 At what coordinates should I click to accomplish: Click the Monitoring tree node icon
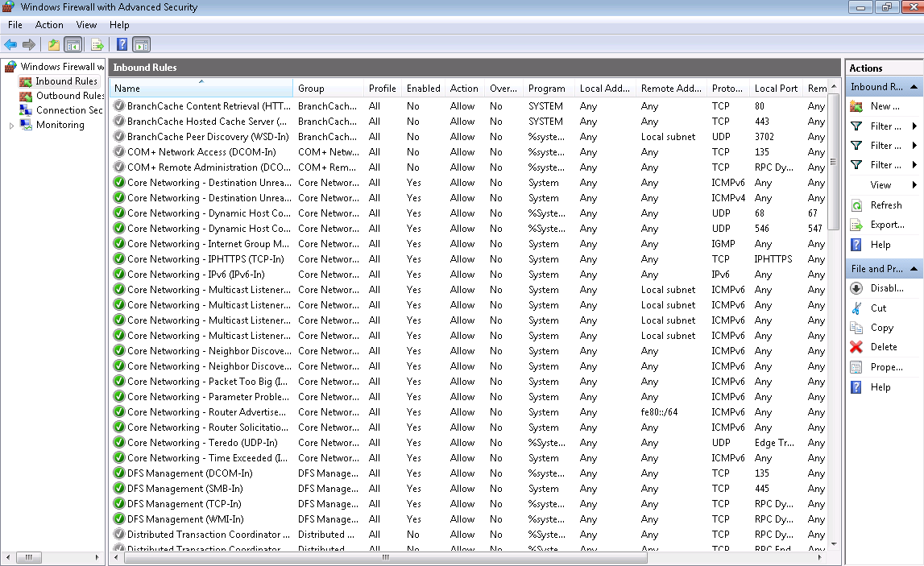click(x=26, y=124)
